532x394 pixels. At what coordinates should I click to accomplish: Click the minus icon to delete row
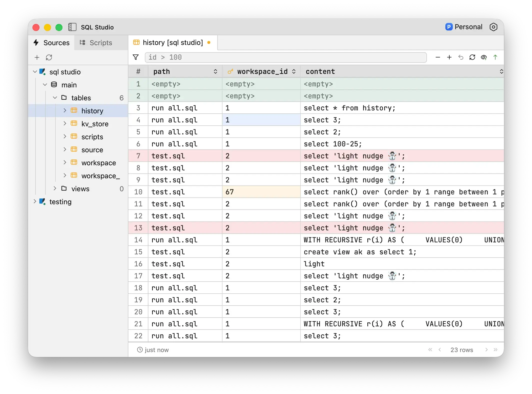[x=438, y=57]
